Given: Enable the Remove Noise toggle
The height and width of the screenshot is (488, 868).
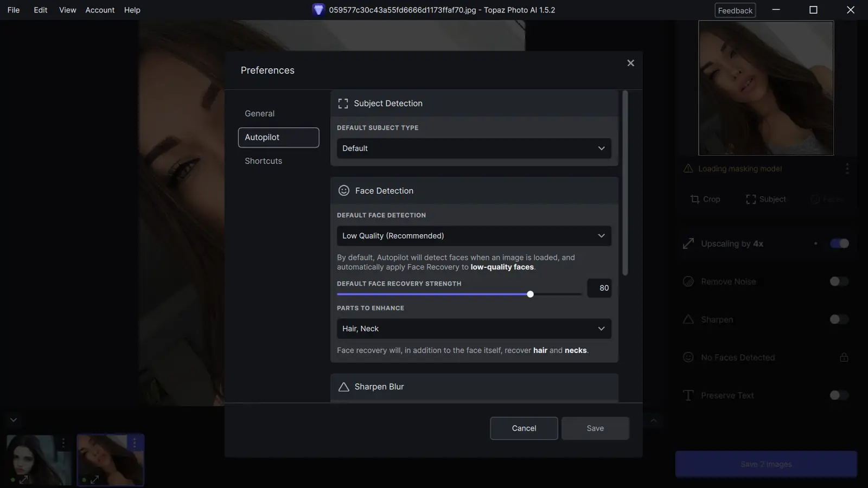Looking at the screenshot, I should tap(839, 281).
